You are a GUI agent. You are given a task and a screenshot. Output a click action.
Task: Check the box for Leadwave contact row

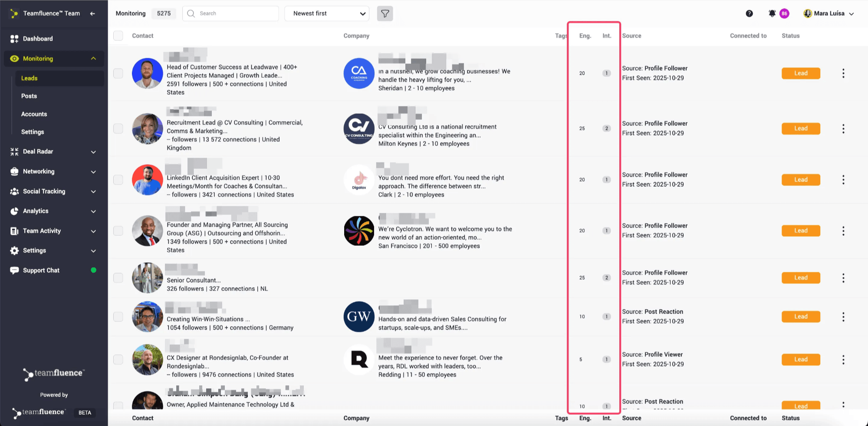tap(118, 73)
